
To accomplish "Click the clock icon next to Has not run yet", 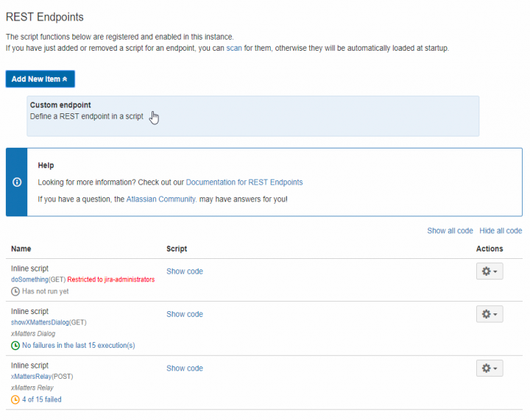I will click(15, 291).
